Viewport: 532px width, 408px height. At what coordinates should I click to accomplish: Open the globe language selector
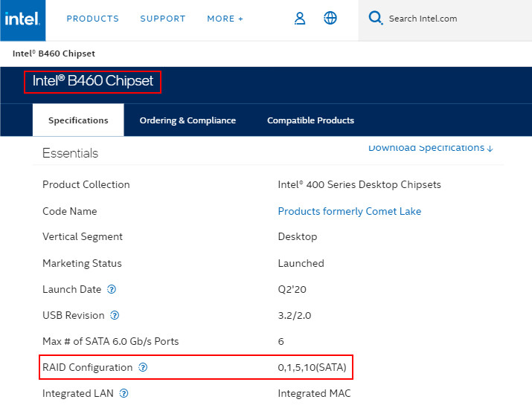[x=330, y=18]
